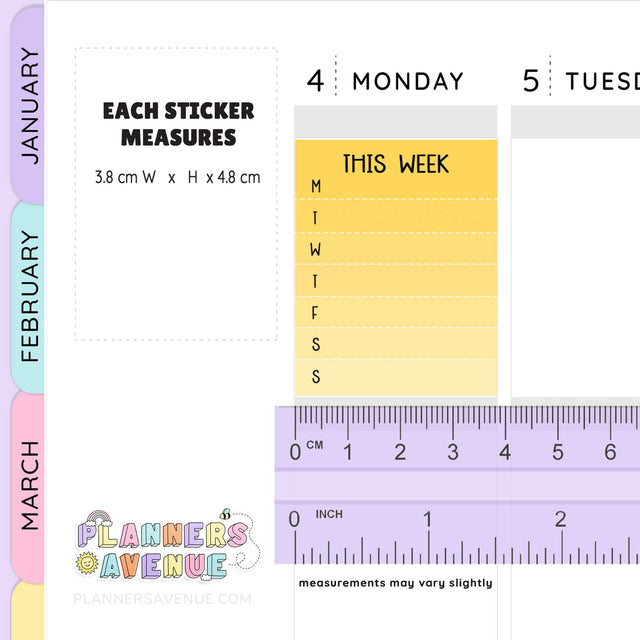Viewport: 640px width, 640px height.
Task: Click the date number 5 header
Action: click(x=531, y=81)
